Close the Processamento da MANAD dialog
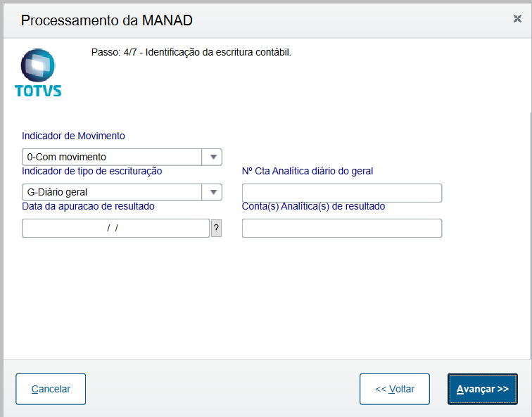Screen dimensions: 532x417 pos(517,19)
